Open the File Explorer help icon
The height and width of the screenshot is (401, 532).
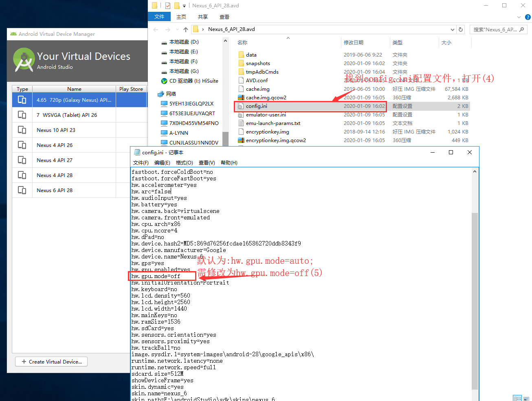pyautogui.click(x=528, y=17)
